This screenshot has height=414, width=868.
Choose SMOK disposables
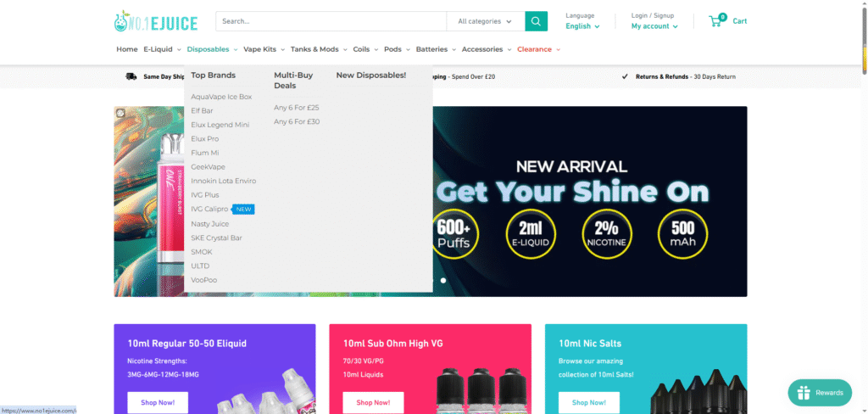(x=202, y=252)
